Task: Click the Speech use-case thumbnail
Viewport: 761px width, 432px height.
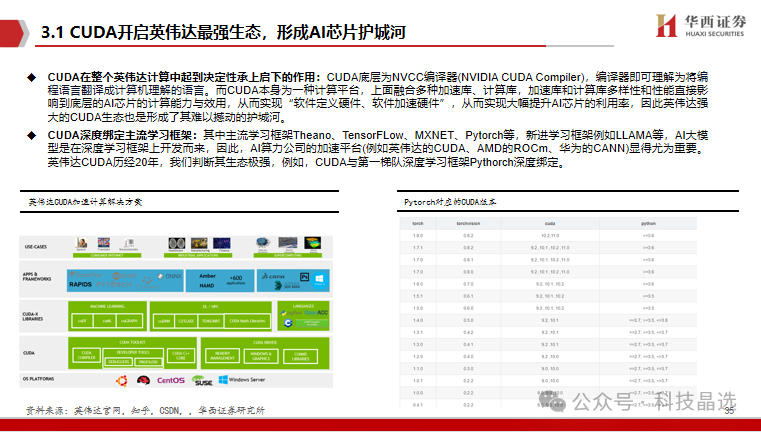Action: point(81,244)
